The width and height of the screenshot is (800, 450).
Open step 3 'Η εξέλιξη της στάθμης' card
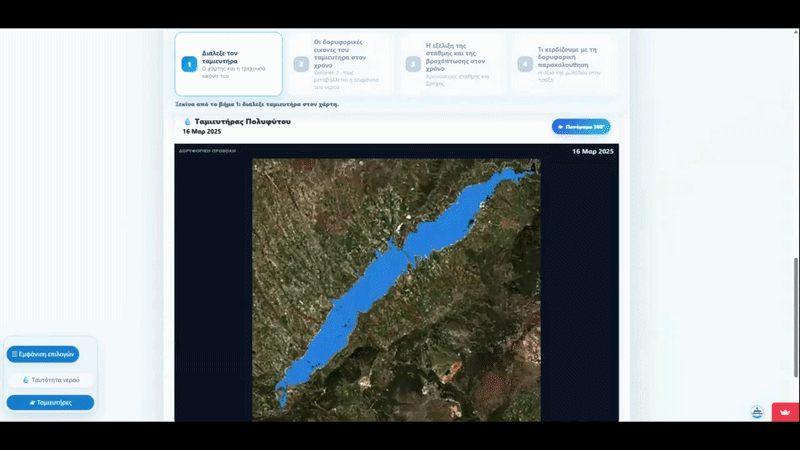click(453, 64)
